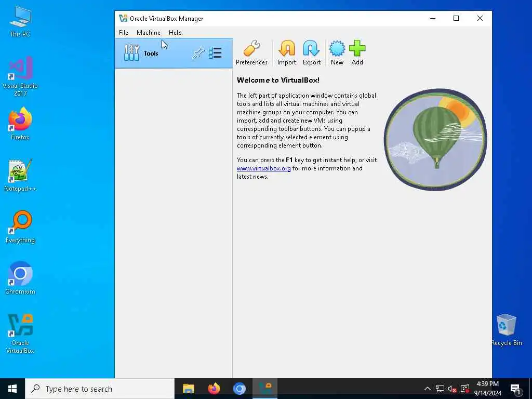This screenshot has width=532, height=399.
Task: Follow the www.virtualbox.org link
Action: click(x=263, y=168)
